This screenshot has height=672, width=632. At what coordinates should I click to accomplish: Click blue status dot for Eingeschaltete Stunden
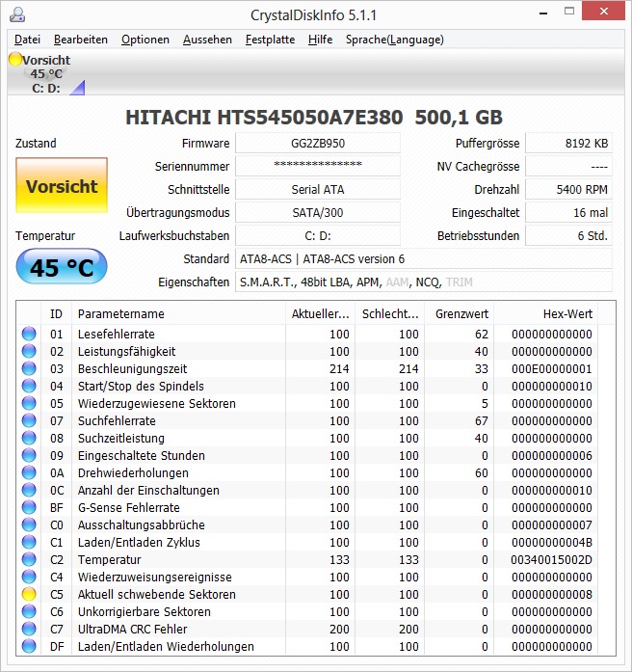pos(29,456)
